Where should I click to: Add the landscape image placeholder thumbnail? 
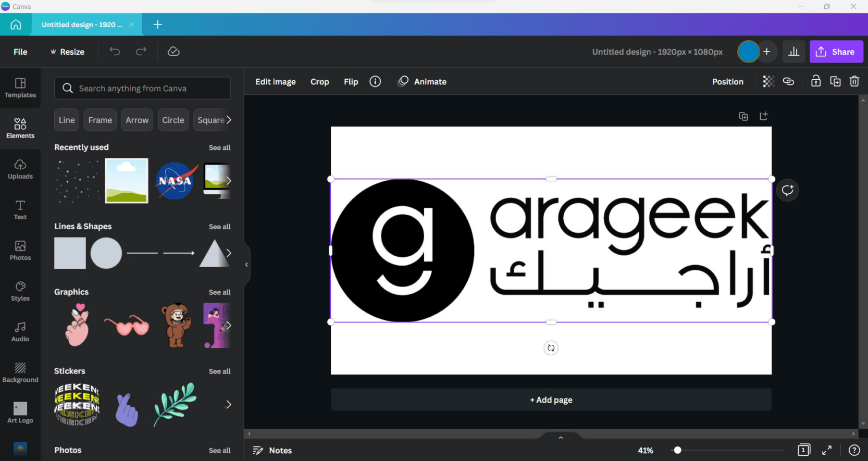point(127,181)
